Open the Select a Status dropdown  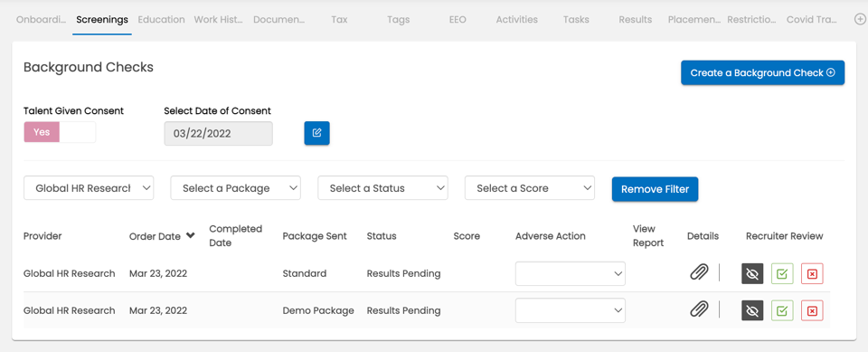(382, 188)
